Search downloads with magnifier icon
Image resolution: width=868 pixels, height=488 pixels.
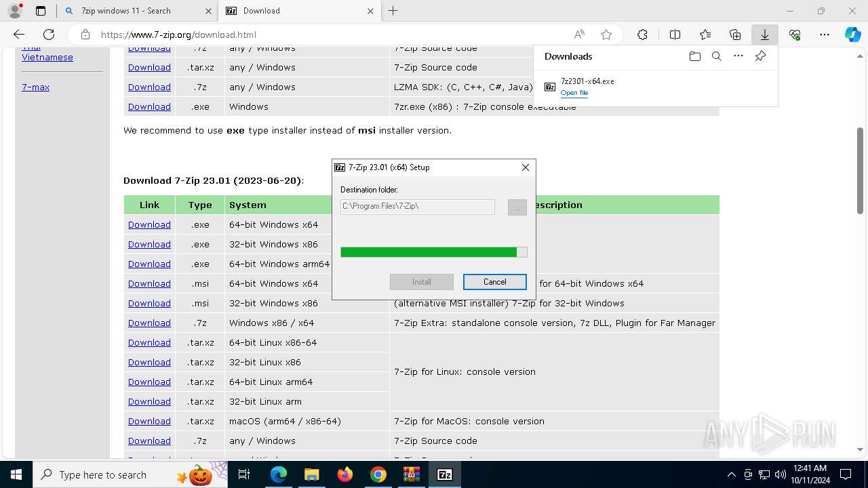[x=716, y=56]
